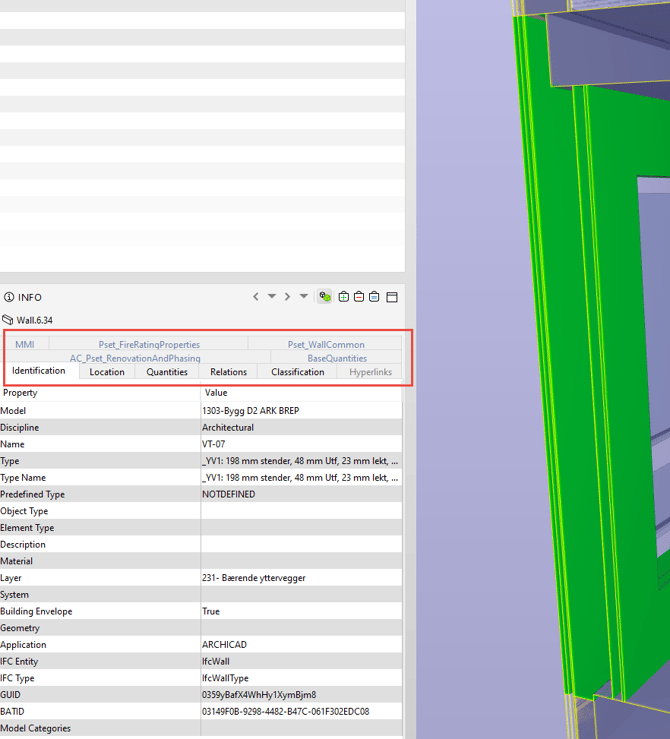670x739 pixels.
Task: Click the model value 1303-Bygg D2 ARK BREP
Action: pyautogui.click(x=251, y=411)
